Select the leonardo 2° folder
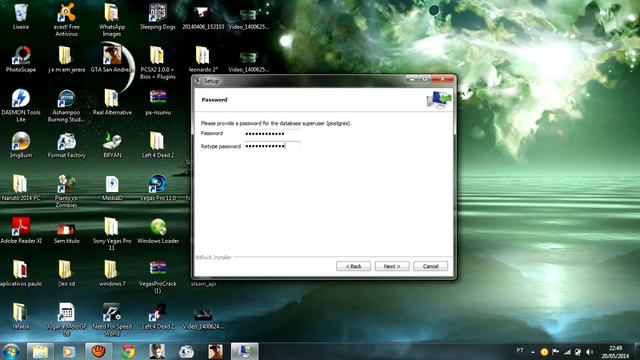This screenshot has height=360, width=640. (x=203, y=60)
